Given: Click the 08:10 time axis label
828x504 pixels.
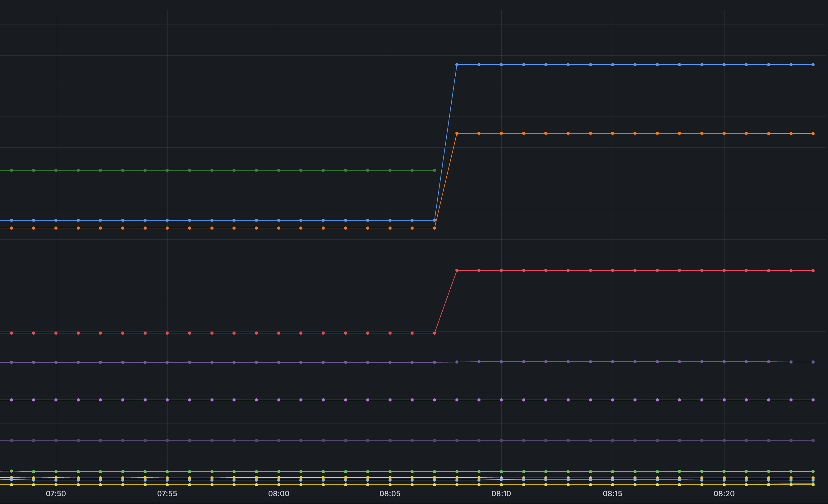Looking at the screenshot, I should pyautogui.click(x=501, y=493).
